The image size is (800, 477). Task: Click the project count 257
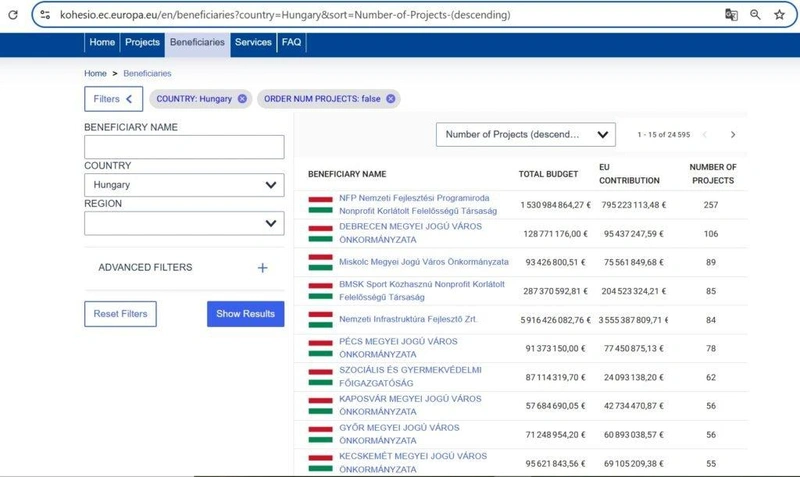point(711,205)
